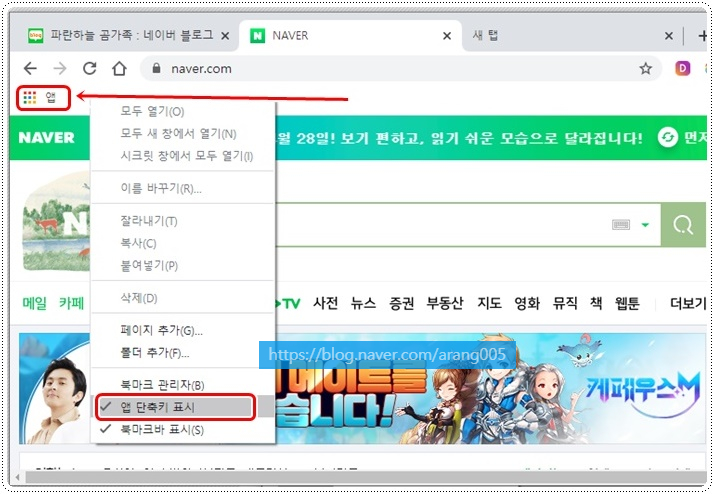
Task: Select 복사(C) menu entry
Action: click(183, 243)
